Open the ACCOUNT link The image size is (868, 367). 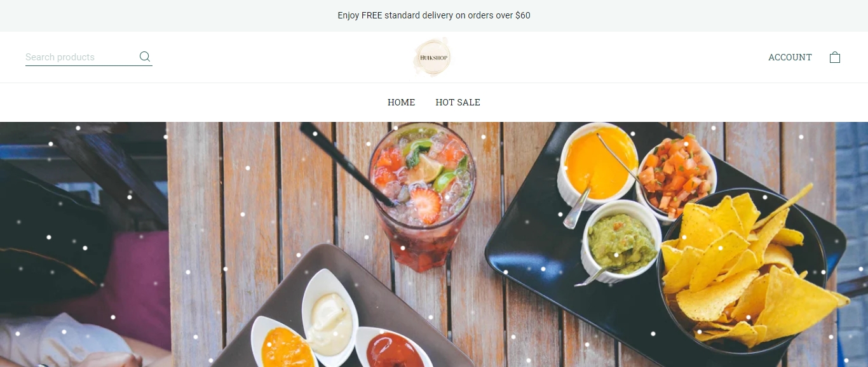click(x=790, y=57)
